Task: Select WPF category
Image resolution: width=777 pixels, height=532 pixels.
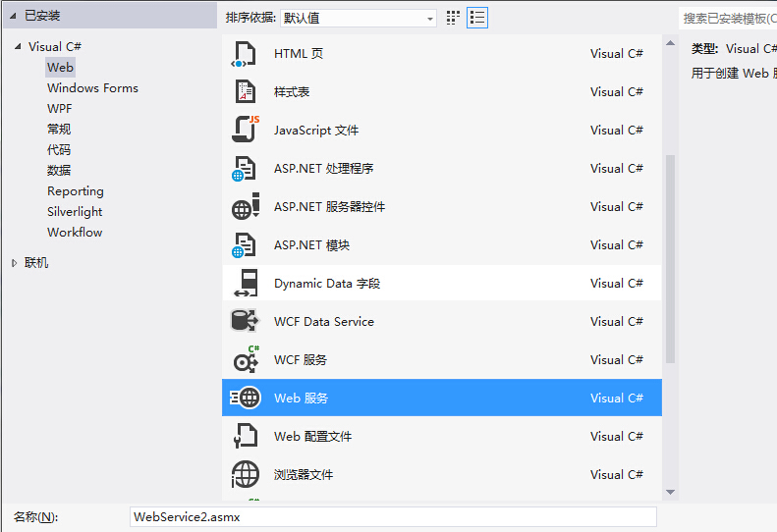Action: [60, 109]
